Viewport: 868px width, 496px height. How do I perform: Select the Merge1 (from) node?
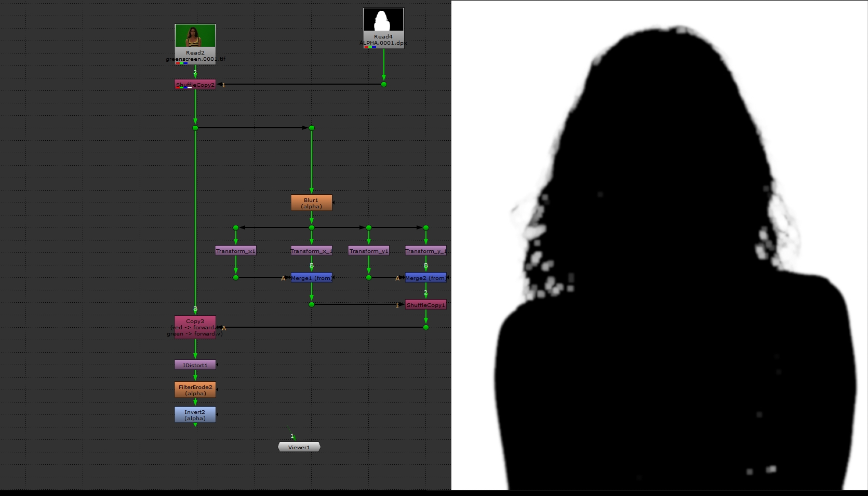tap(311, 278)
